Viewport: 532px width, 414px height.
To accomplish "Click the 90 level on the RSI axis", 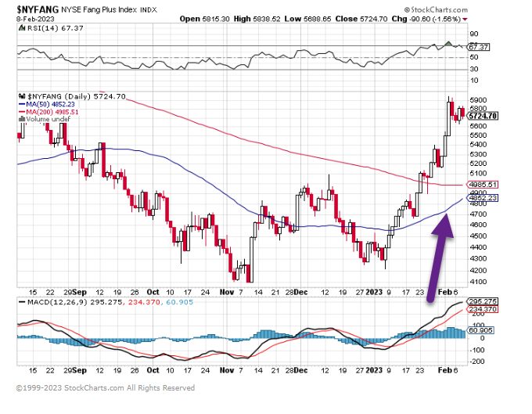I will [474, 34].
